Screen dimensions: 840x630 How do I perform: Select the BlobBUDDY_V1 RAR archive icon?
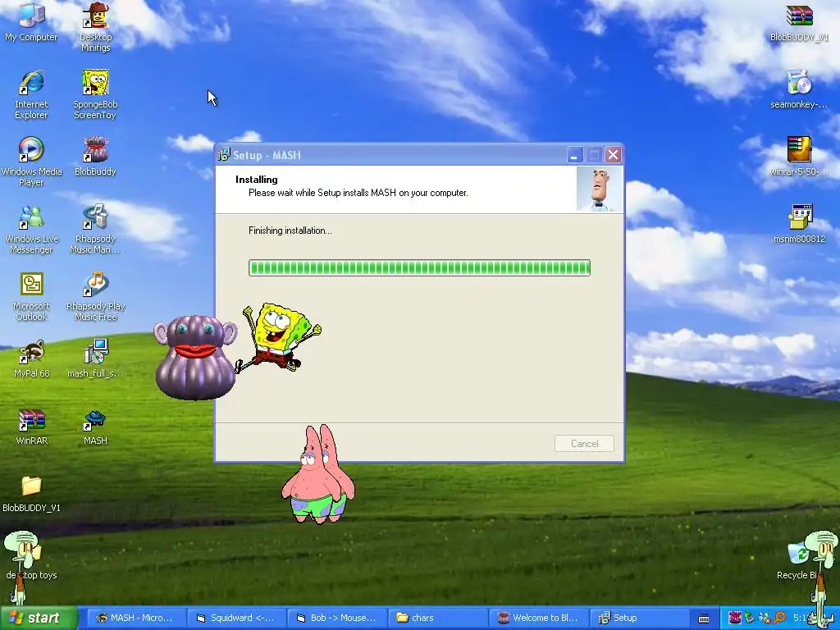pyautogui.click(x=799, y=22)
